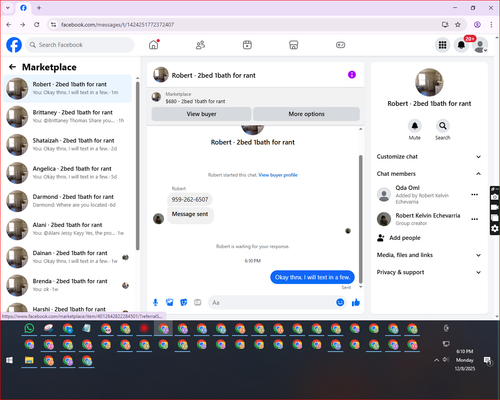This screenshot has width=500, height=400.
Task: Open the Brenda conversation in the list
Action: point(68,285)
